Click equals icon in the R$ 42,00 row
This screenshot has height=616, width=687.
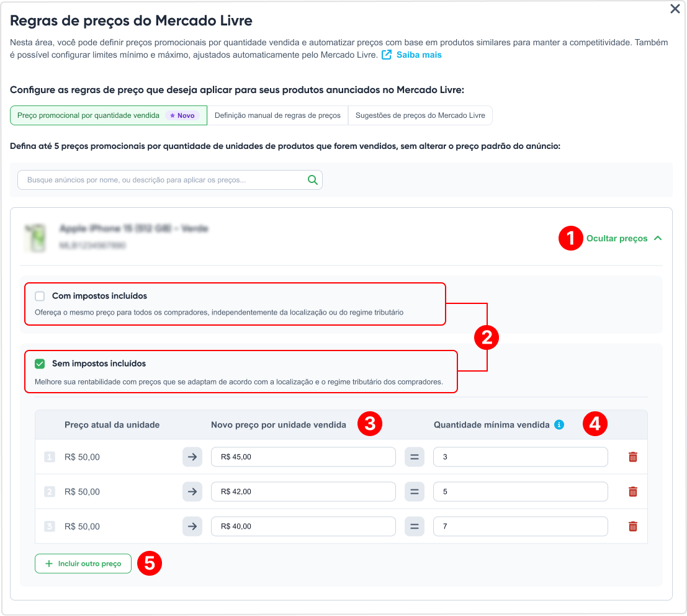pyautogui.click(x=414, y=492)
